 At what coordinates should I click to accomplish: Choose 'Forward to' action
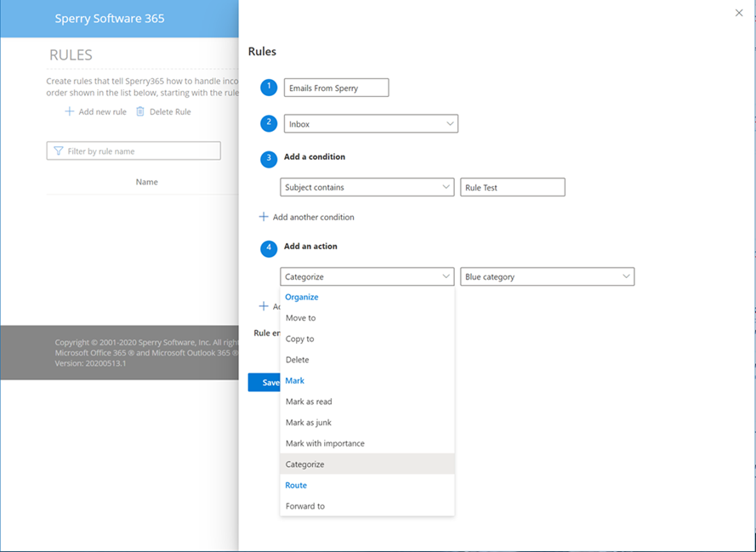click(367, 506)
